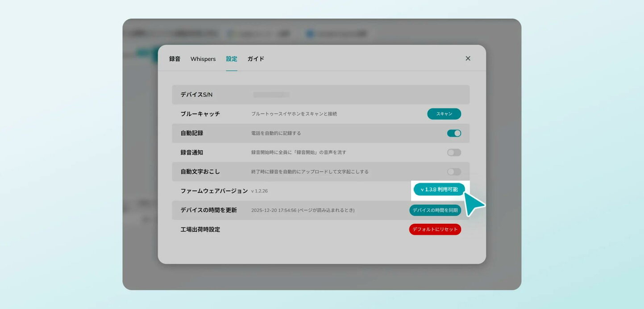Enable automatic transcription with 自動文字おこし toggle
The width and height of the screenshot is (644, 309).
pos(454,171)
